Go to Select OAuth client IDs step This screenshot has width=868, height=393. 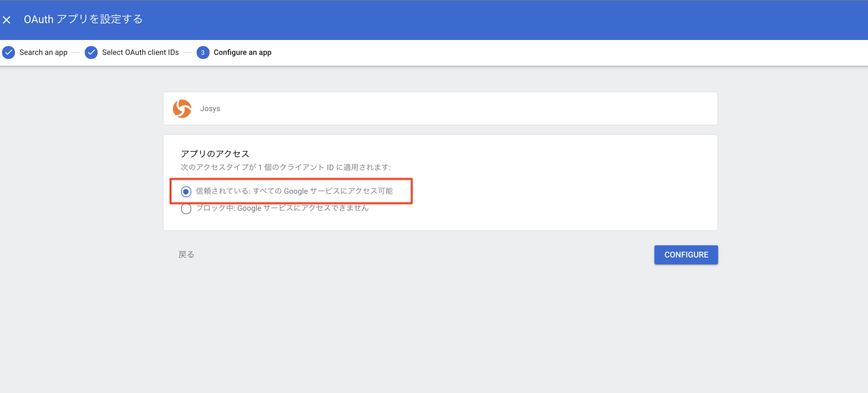140,53
